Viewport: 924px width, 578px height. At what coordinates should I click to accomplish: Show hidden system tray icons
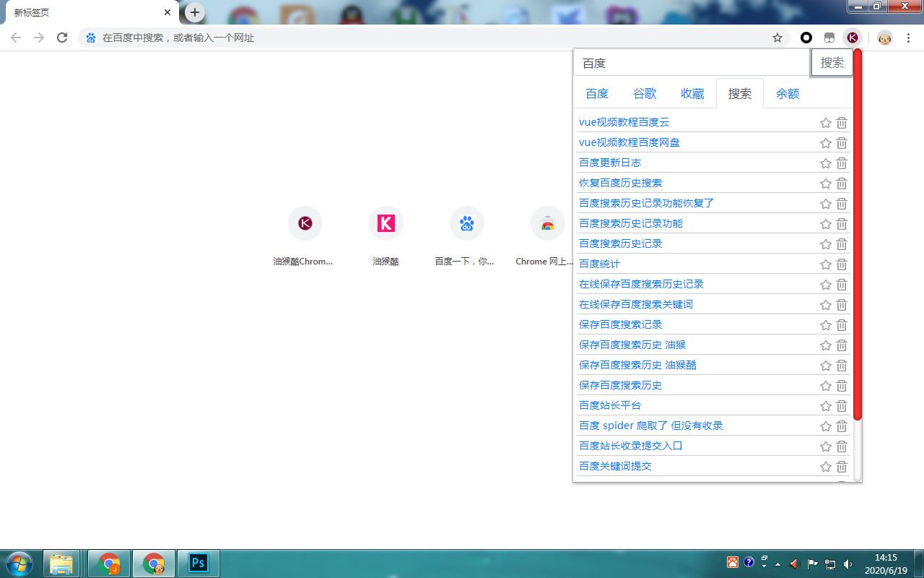pos(777,564)
